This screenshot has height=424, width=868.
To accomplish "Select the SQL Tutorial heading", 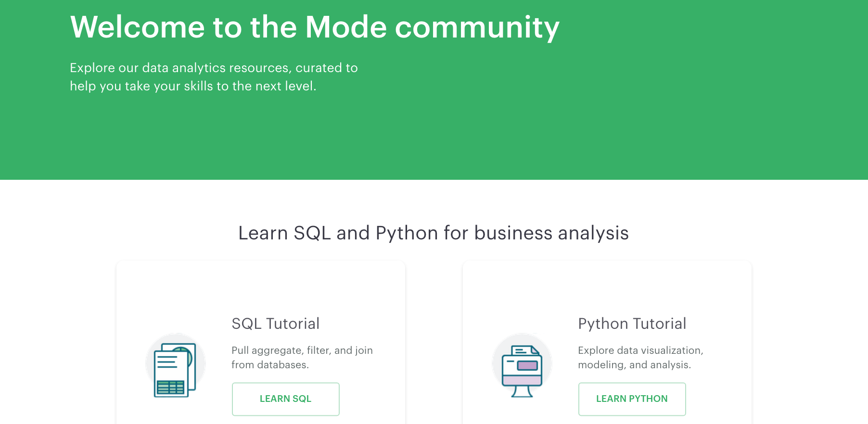I will [x=276, y=324].
